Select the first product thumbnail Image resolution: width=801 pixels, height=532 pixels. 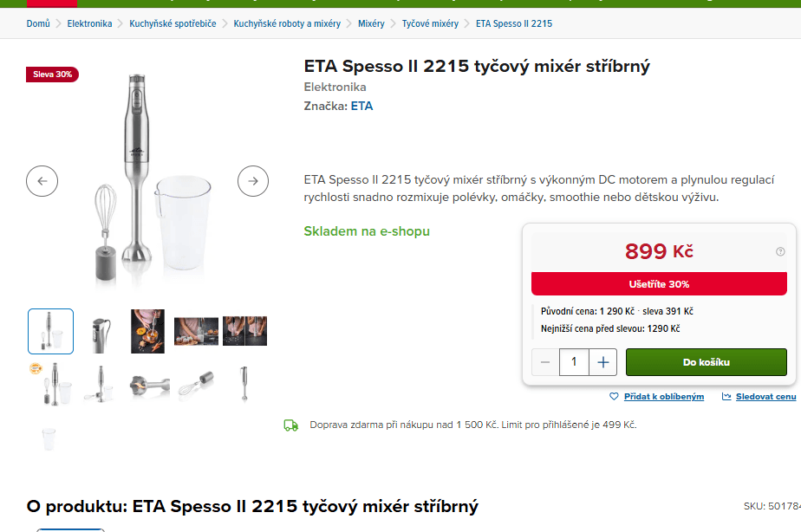(50, 331)
